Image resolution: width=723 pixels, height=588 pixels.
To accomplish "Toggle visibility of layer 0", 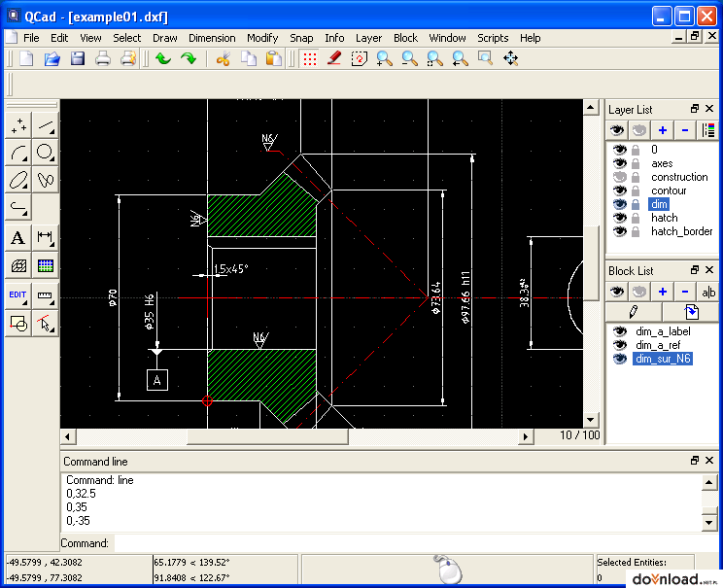I will tap(620, 150).
